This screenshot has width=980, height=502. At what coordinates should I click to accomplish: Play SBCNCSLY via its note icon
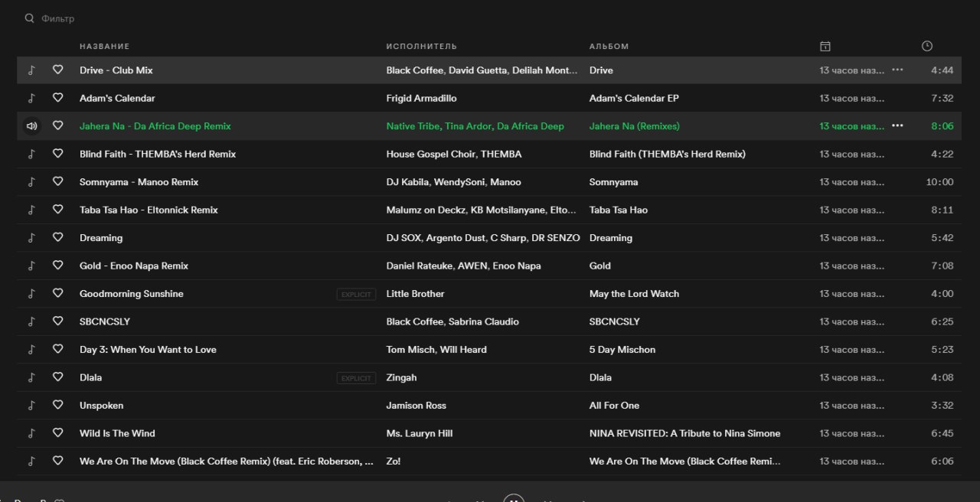pyautogui.click(x=31, y=321)
